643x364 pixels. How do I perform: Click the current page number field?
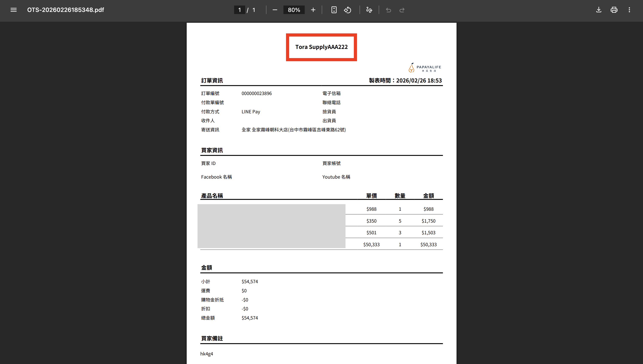point(239,10)
